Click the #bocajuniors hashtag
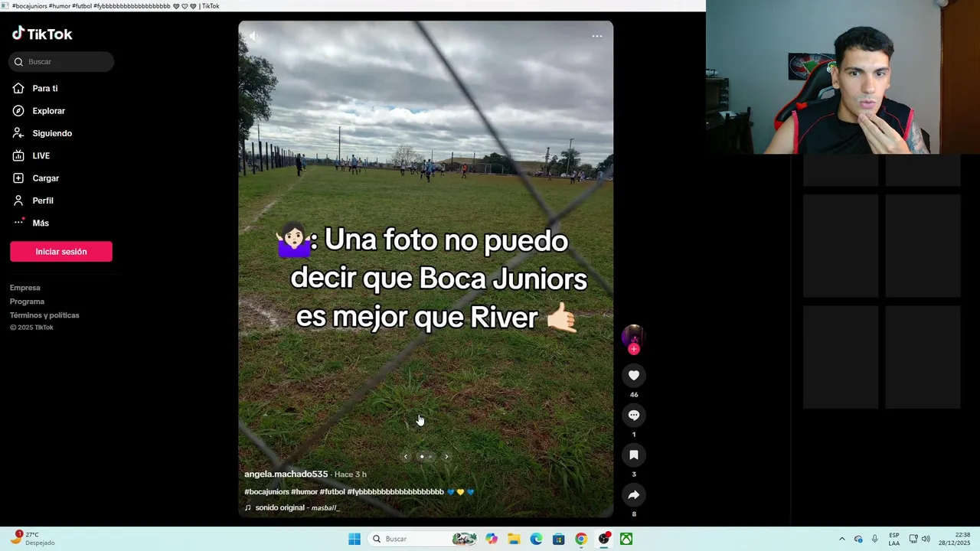 tap(266, 492)
